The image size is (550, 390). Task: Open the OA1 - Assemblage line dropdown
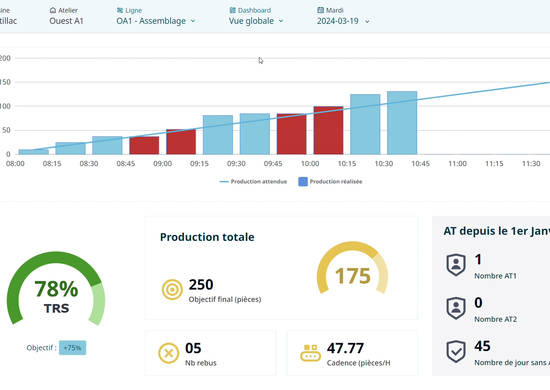click(156, 21)
